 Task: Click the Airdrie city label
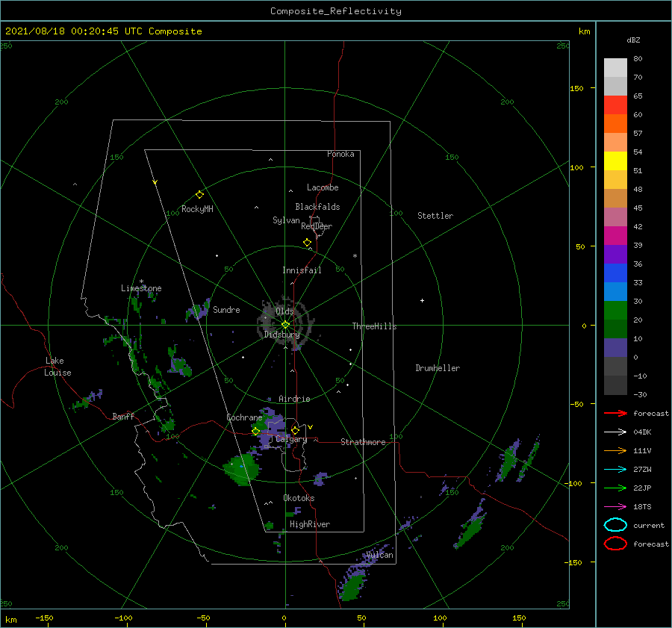[x=294, y=399]
